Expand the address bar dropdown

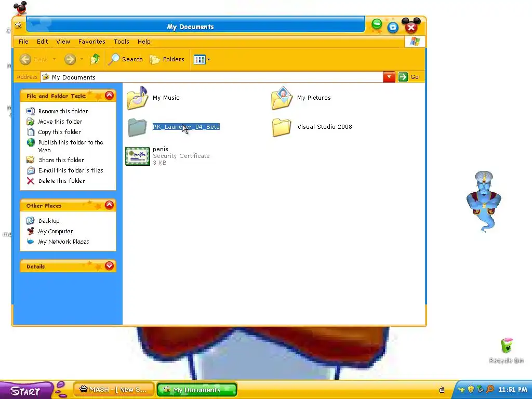pyautogui.click(x=389, y=77)
